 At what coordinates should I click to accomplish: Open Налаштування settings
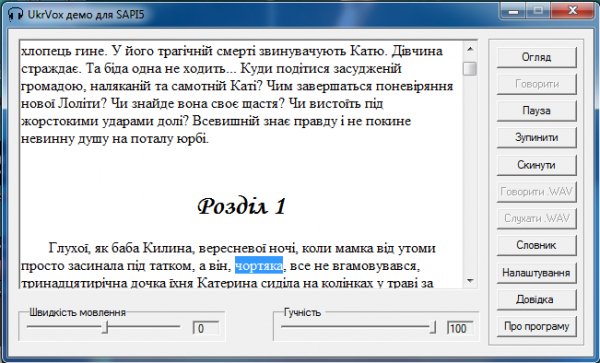(536, 273)
